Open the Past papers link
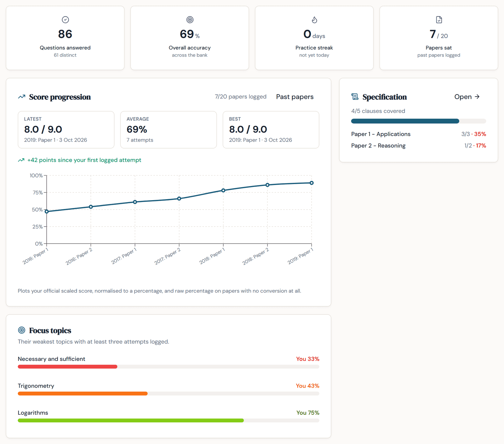The image size is (504, 444). pos(295,97)
